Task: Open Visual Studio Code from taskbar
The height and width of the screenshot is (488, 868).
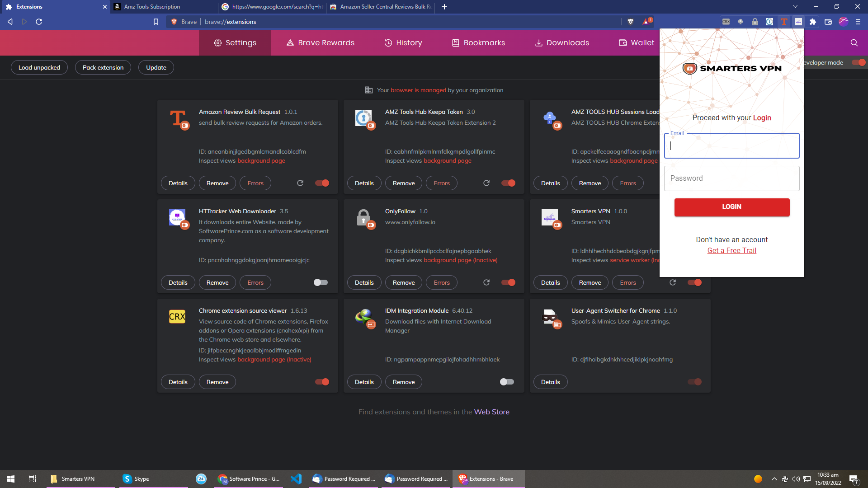Action: tap(296, 479)
